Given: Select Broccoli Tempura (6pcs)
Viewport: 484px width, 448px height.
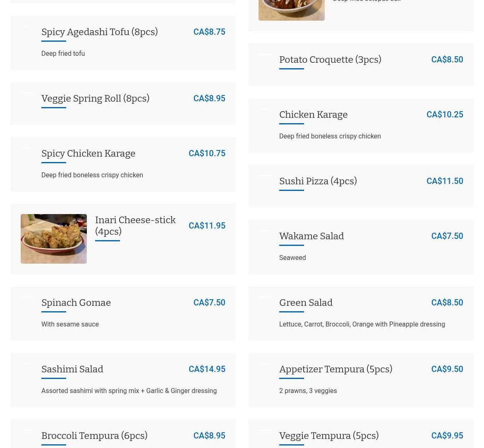Looking at the screenshot, I should click(123, 434).
